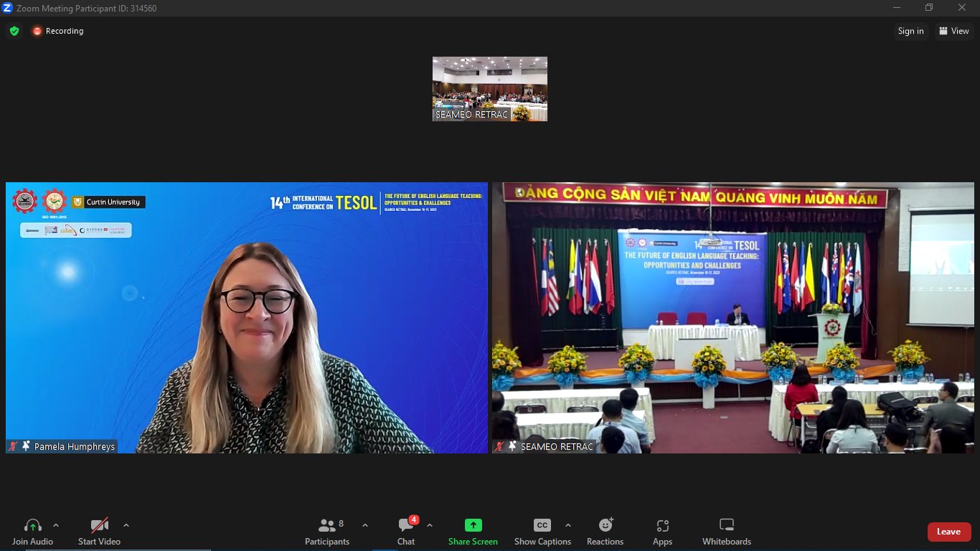Select Pamela Humphreys video tile
980x551 pixels.
click(247, 318)
